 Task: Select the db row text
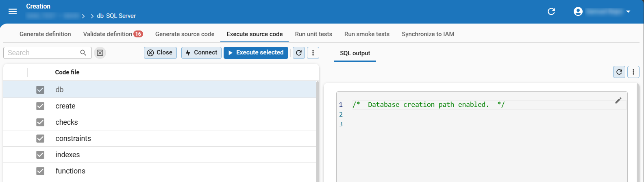[59, 90]
